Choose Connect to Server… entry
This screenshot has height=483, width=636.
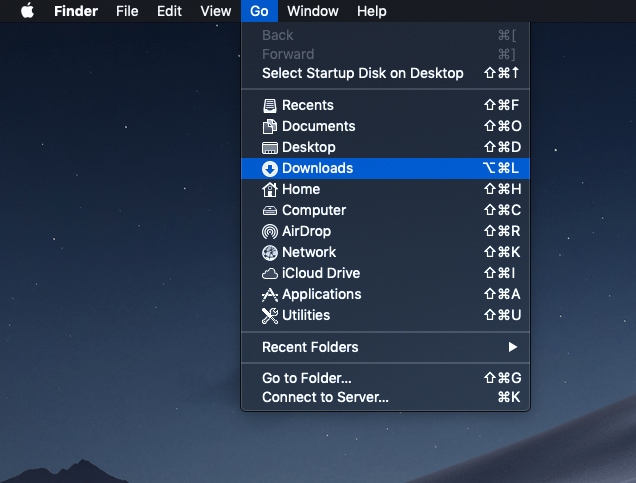tap(385, 397)
